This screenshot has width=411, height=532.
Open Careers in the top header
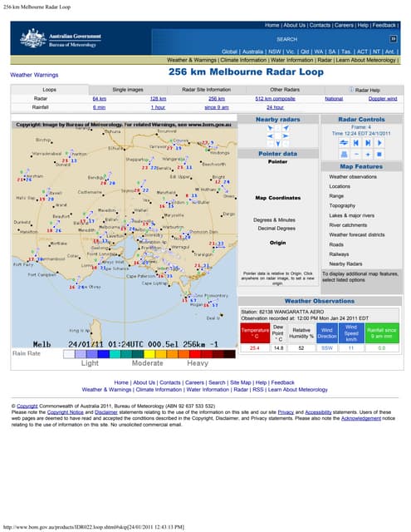point(344,25)
